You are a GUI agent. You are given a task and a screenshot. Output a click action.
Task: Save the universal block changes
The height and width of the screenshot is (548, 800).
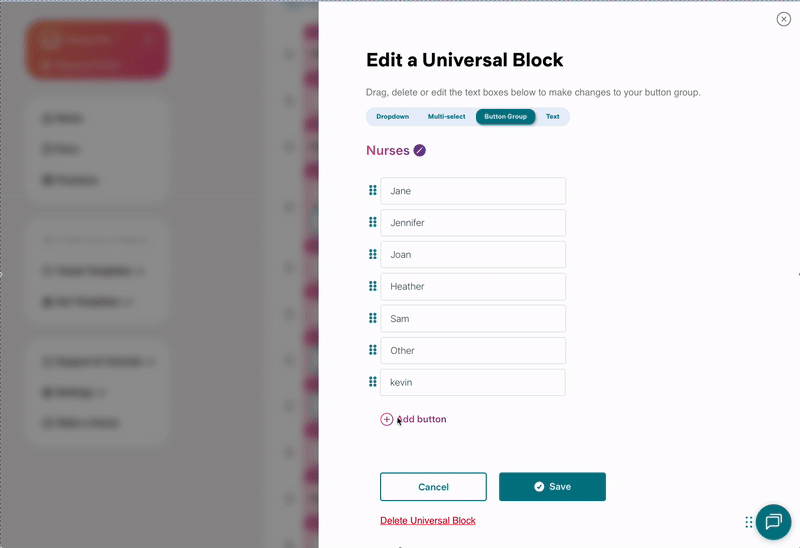[x=552, y=487]
